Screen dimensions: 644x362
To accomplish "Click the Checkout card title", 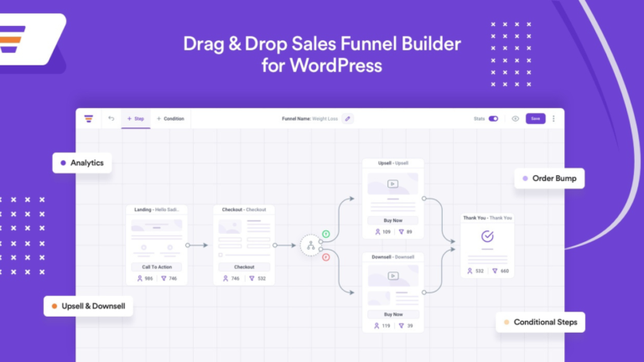I will [244, 209].
